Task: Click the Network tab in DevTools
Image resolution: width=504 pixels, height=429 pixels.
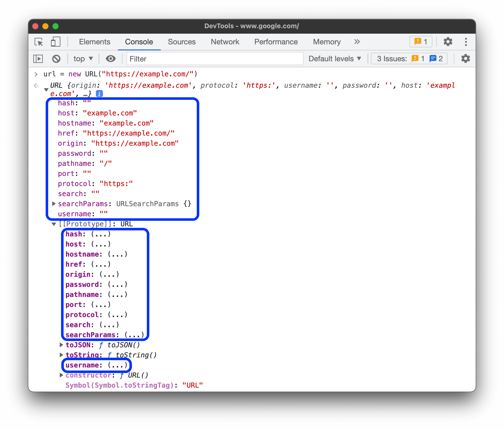Action: coord(225,41)
